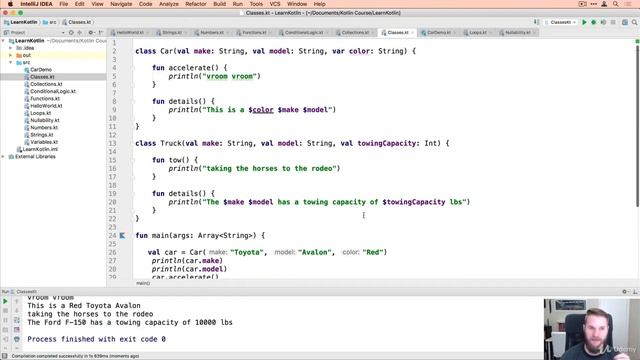Toggle scroll-to-end icon in Run panel
This screenshot has width=640, height=360.
pyautogui.click(x=17, y=329)
